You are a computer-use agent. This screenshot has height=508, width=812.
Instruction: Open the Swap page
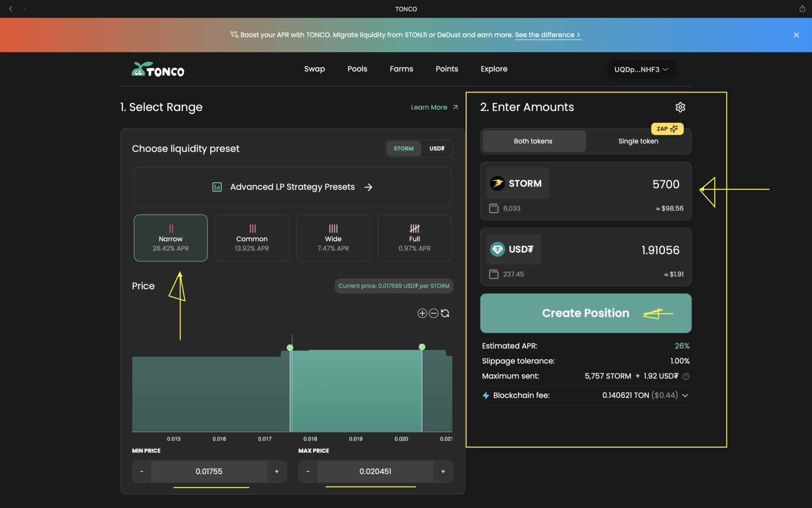tap(314, 69)
